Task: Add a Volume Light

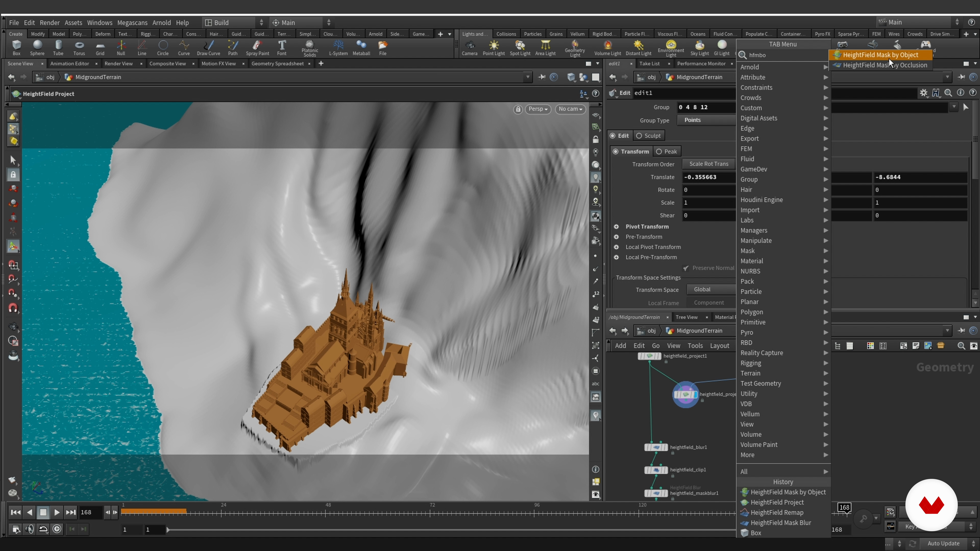Action: (x=608, y=48)
